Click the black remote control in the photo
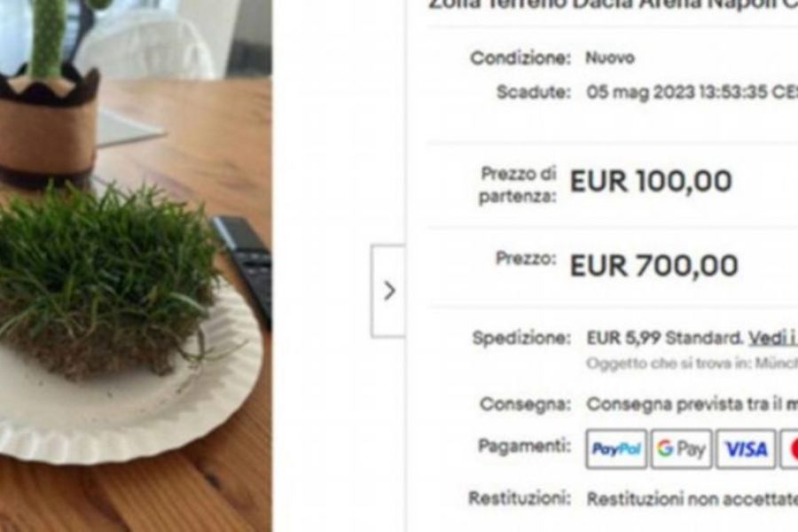This screenshot has height=532, width=798. 245,265
